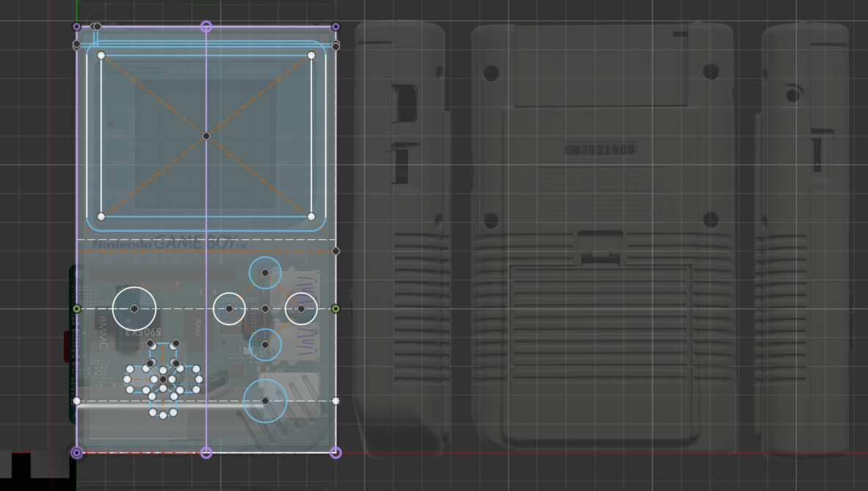Select the left end point of the lower dashed line

(77, 401)
